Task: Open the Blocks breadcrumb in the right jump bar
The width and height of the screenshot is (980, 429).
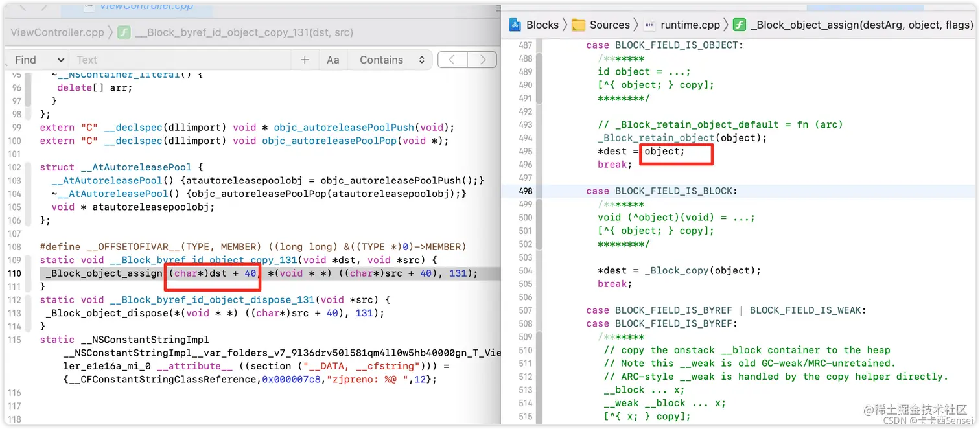Action: point(542,25)
